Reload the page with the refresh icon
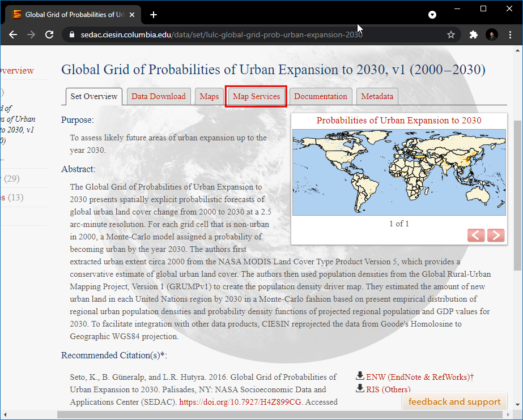523x420 pixels. pyautogui.click(x=49, y=35)
